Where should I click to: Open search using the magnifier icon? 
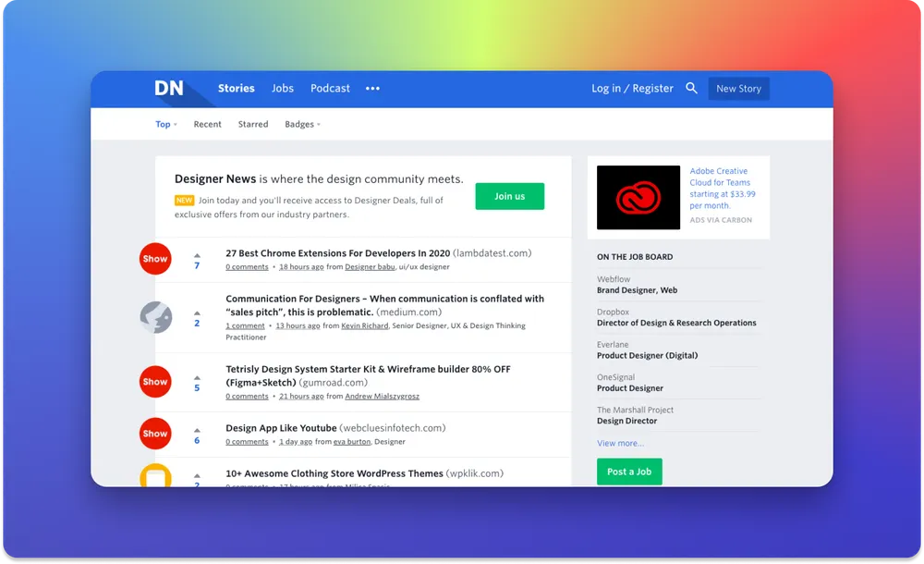(692, 88)
